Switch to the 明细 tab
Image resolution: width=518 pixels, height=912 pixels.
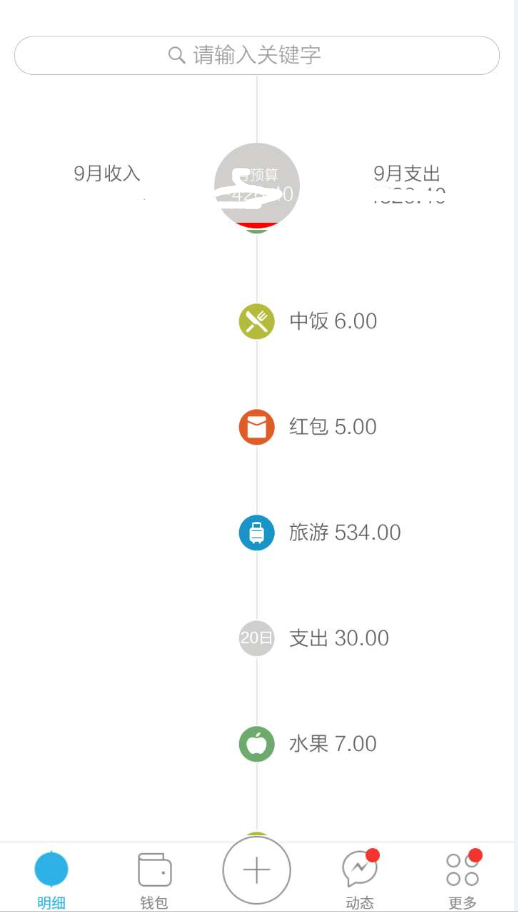tap(51, 879)
